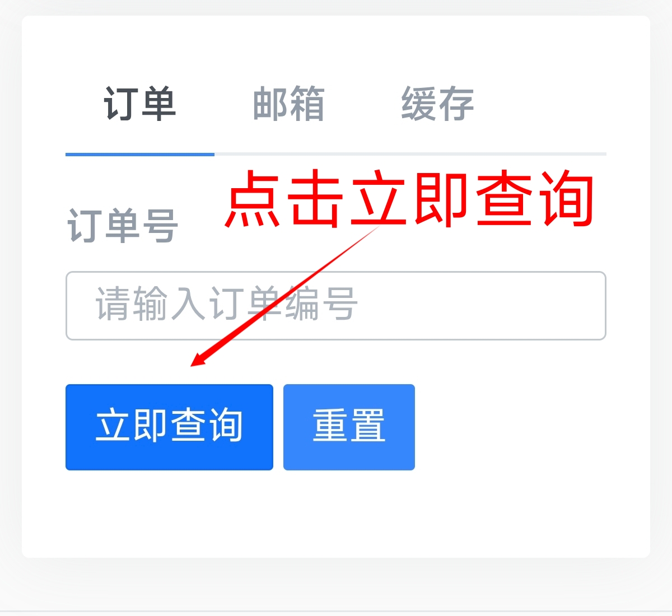Open the 缓存 tab

(437, 104)
